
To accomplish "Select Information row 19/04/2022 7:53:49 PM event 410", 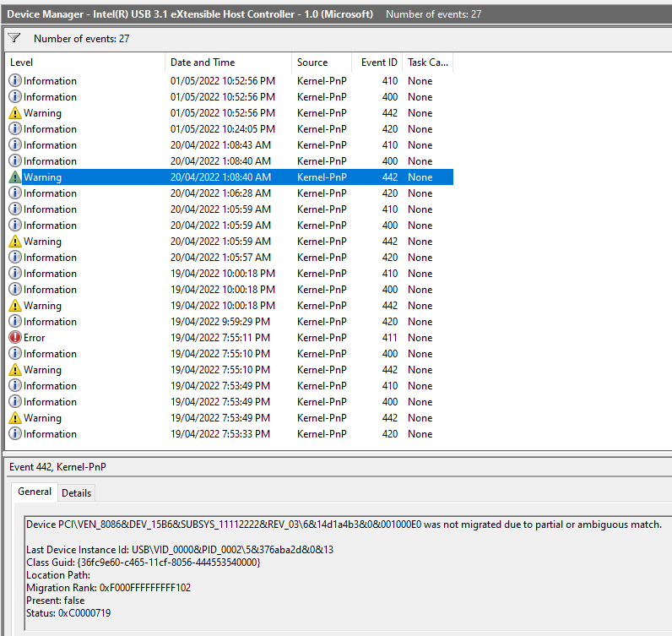I will [x=230, y=385].
